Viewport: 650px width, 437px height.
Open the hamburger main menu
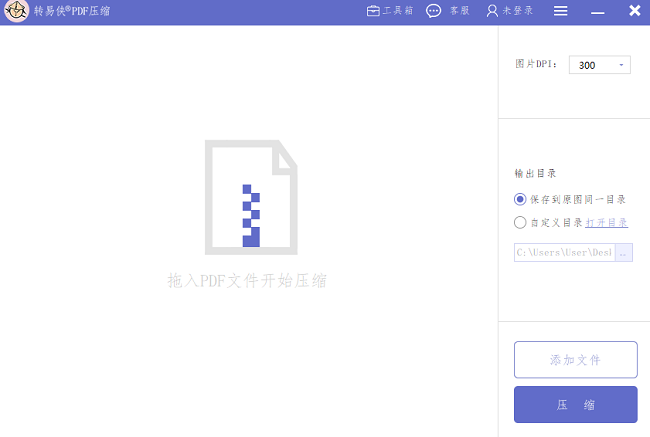tap(560, 11)
